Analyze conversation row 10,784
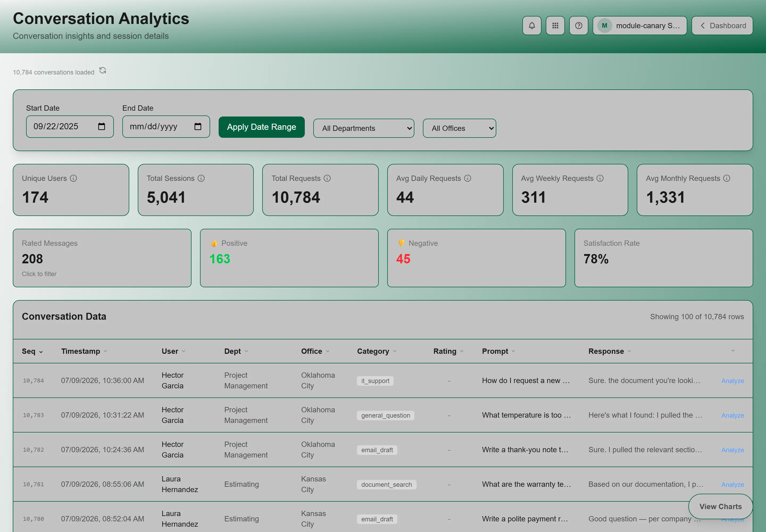The image size is (766, 532). coord(732,381)
